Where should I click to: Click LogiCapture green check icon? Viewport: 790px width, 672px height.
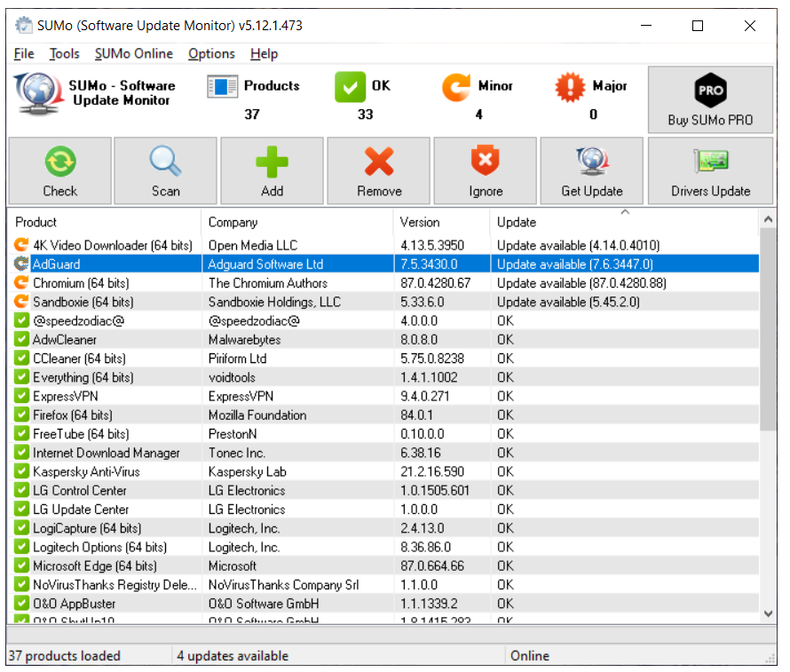[x=21, y=528]
